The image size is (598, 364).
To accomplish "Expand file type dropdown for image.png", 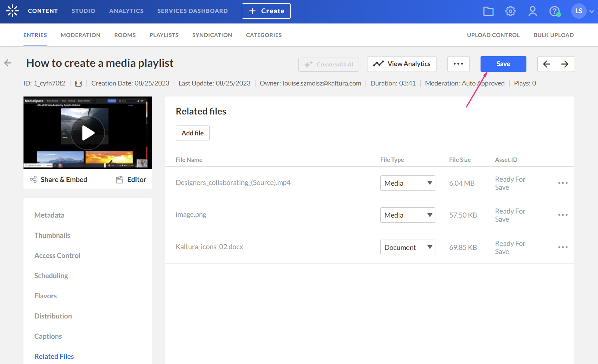I will coord(407,215).
